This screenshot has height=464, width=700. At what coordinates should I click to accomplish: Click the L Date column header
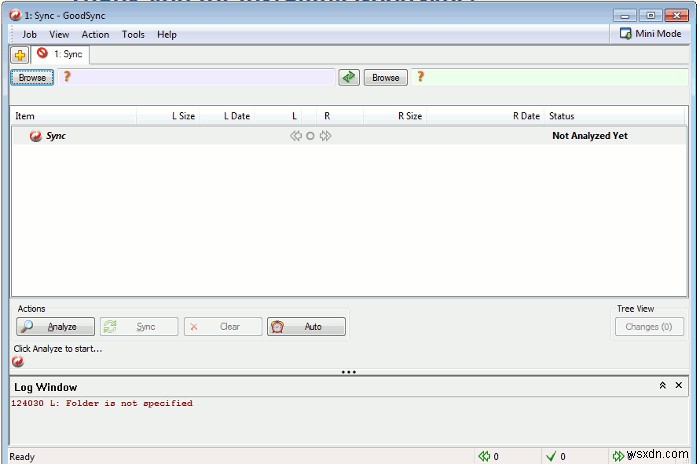tap(227, 116)
